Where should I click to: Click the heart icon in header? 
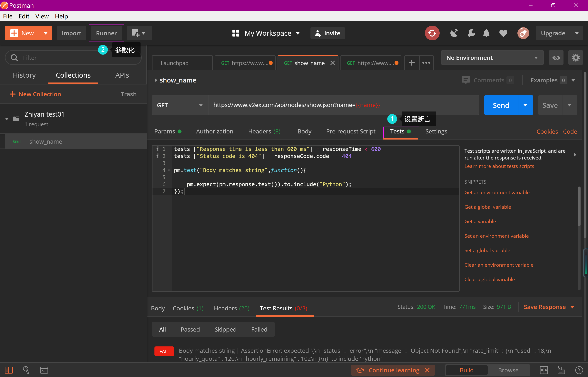pos(503,33)
